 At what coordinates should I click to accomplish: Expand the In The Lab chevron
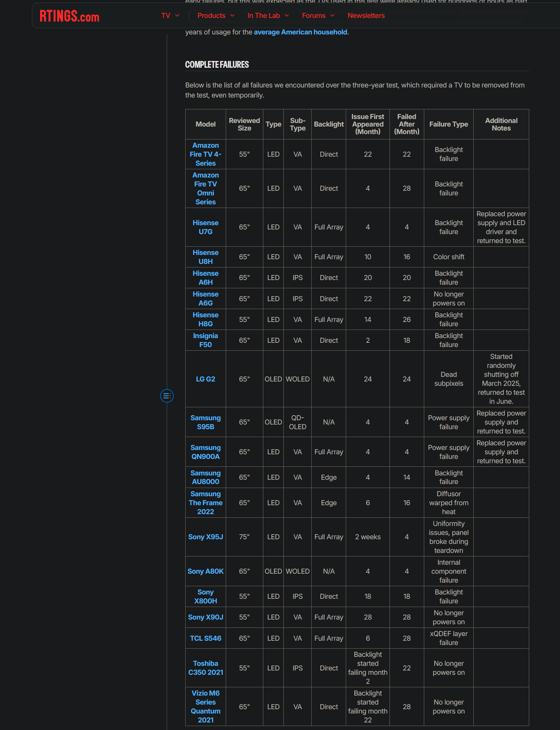[x=287, y=16]
